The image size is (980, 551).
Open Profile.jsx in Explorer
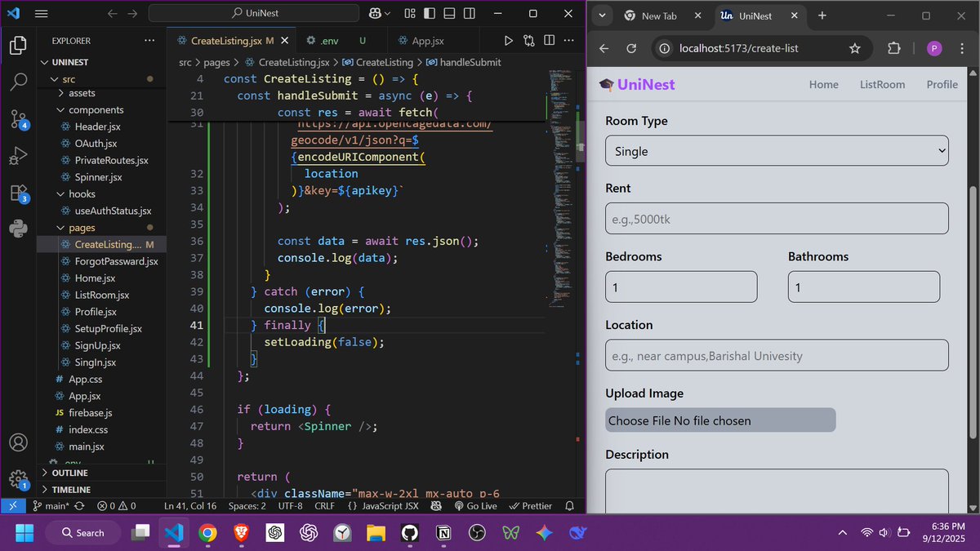click(x=96, y=312)
